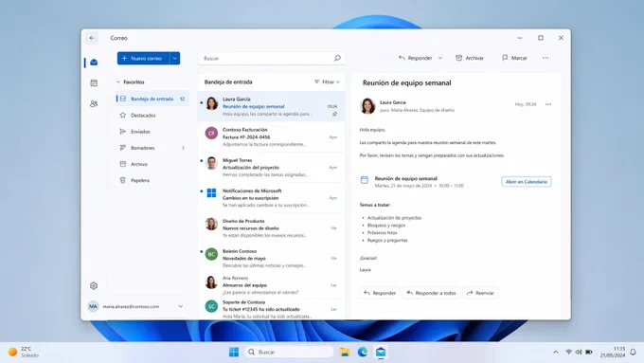Open the notifications bell on the taskbar
The image size is (644, 363).
pyautogui.click(x=633, y=353)
